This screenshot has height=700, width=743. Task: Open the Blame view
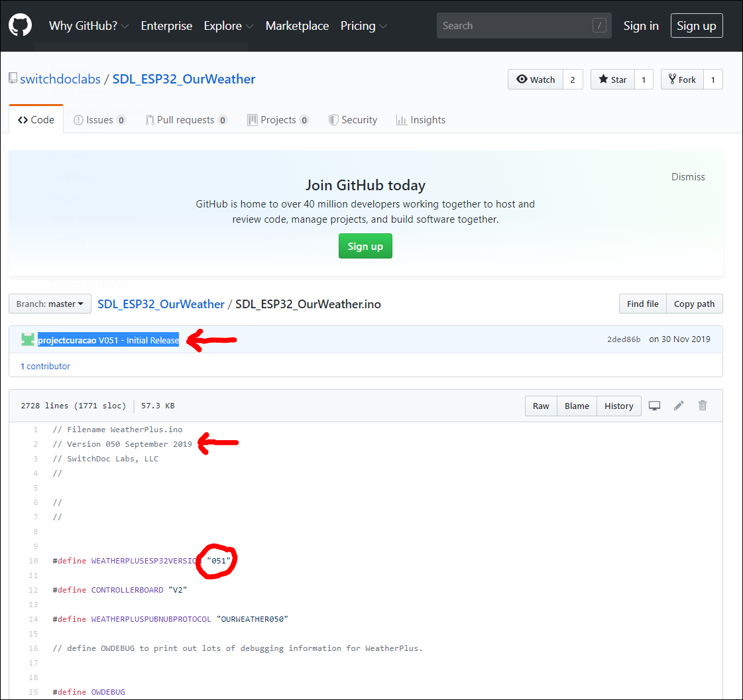[x=577, y=406]
